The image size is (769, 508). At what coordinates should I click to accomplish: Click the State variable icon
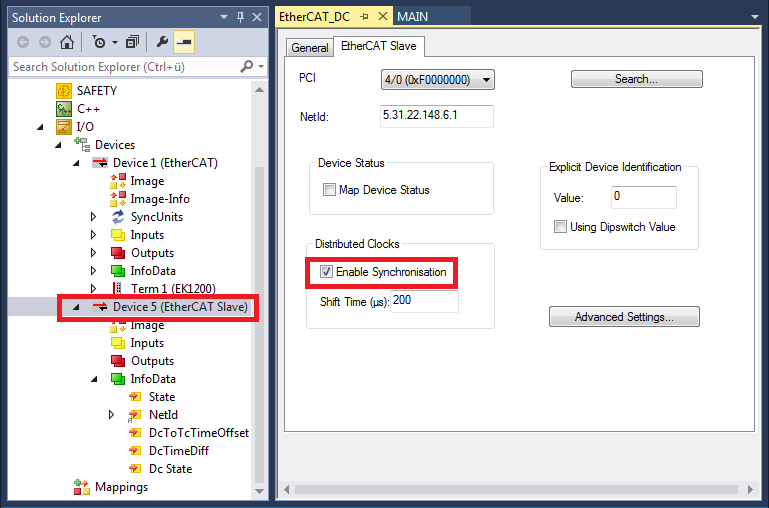pos(135,397)
